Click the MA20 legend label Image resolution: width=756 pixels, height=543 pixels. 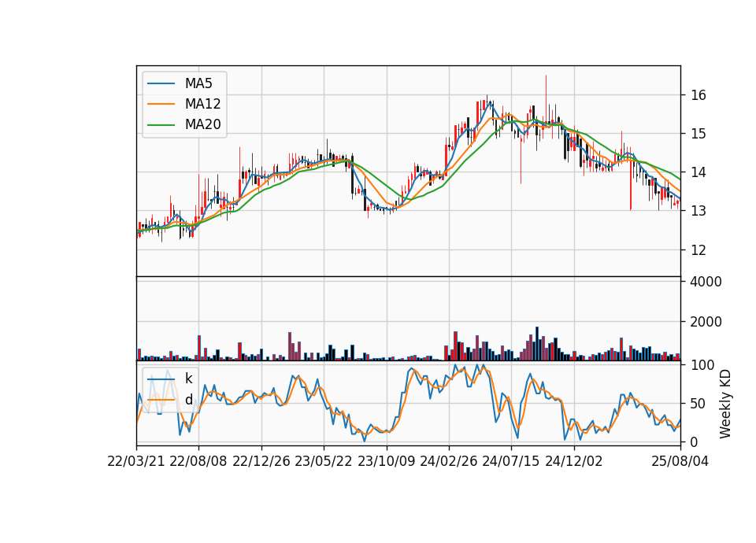202,124
